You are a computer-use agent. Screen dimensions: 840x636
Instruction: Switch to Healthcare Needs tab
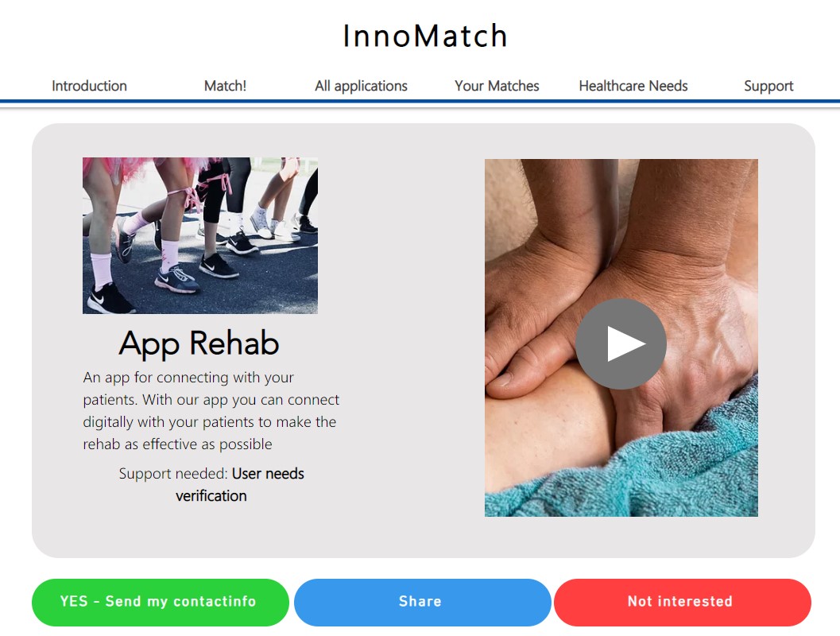[633, 86]
